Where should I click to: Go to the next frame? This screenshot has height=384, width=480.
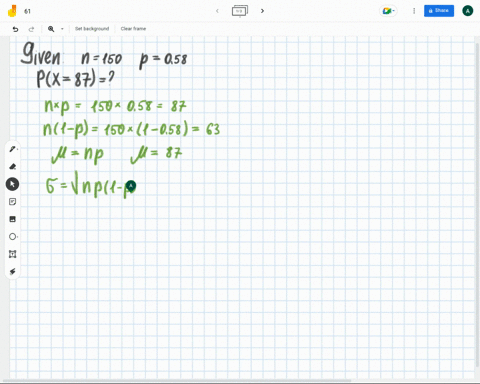click(x=262, y=11)
